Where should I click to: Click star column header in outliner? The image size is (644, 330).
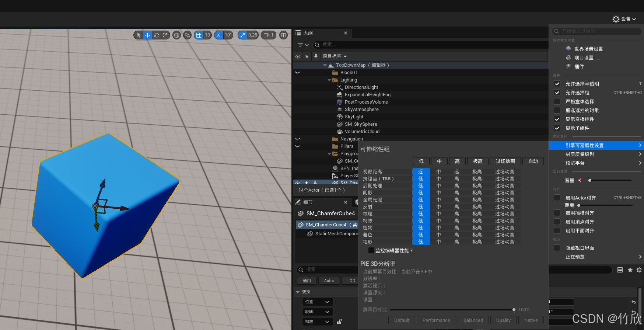(x=307, y=56)
